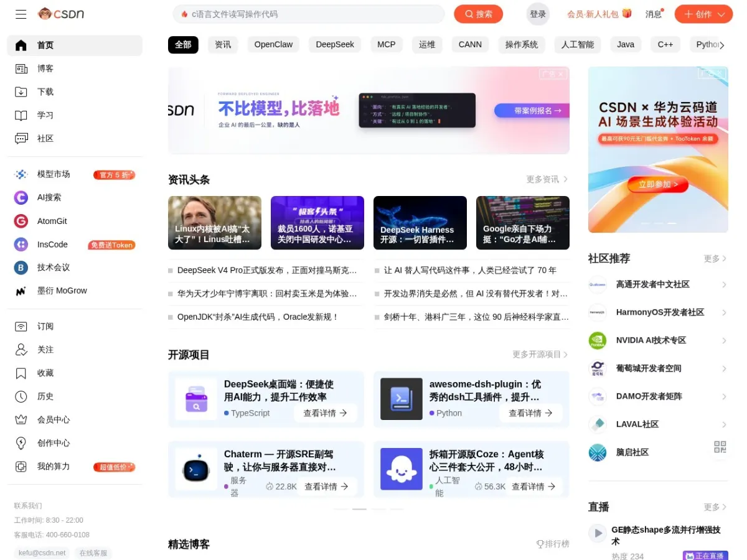This screenshot has width=747, height=560.
Task: Open the 博客 sidebar icon
Action: point(21,68)
